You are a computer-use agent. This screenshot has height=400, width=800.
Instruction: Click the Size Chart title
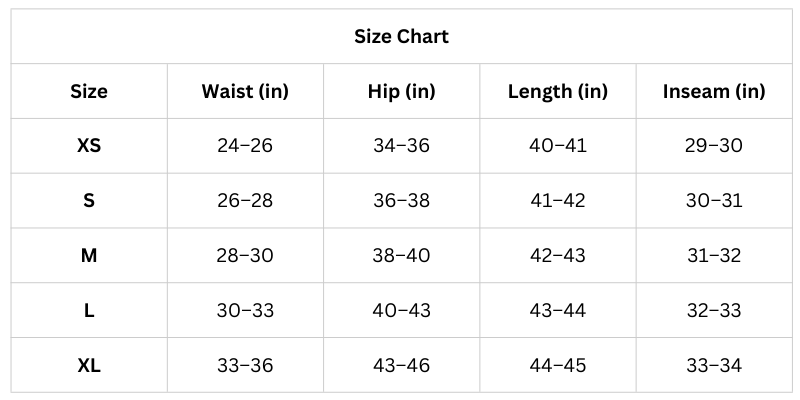pos(401,37)
